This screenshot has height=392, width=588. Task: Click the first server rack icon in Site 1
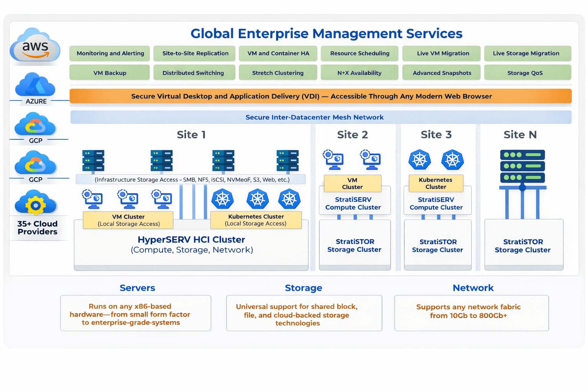click(93, 161)
